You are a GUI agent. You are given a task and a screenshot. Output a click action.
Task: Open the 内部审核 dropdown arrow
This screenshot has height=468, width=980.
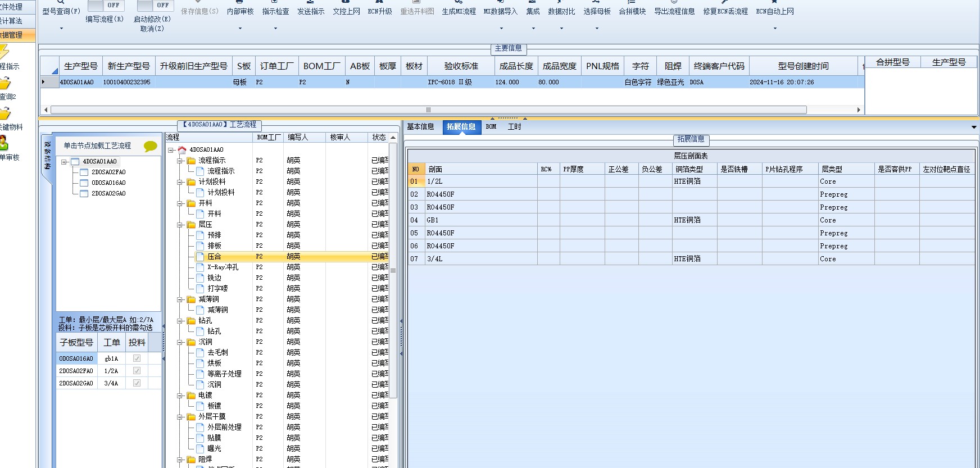coord(240,28)
